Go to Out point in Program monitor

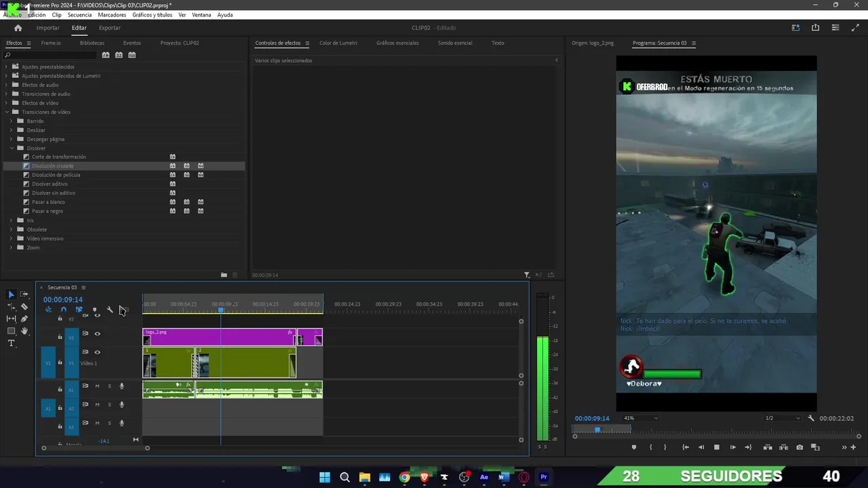(748, 447)
